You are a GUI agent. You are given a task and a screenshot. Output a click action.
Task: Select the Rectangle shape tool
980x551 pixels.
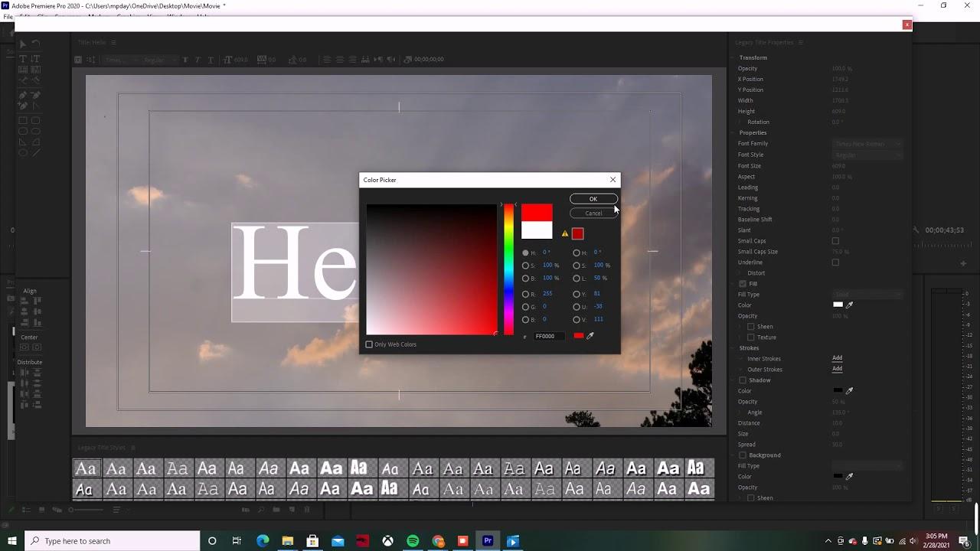[x=23, y=120]
